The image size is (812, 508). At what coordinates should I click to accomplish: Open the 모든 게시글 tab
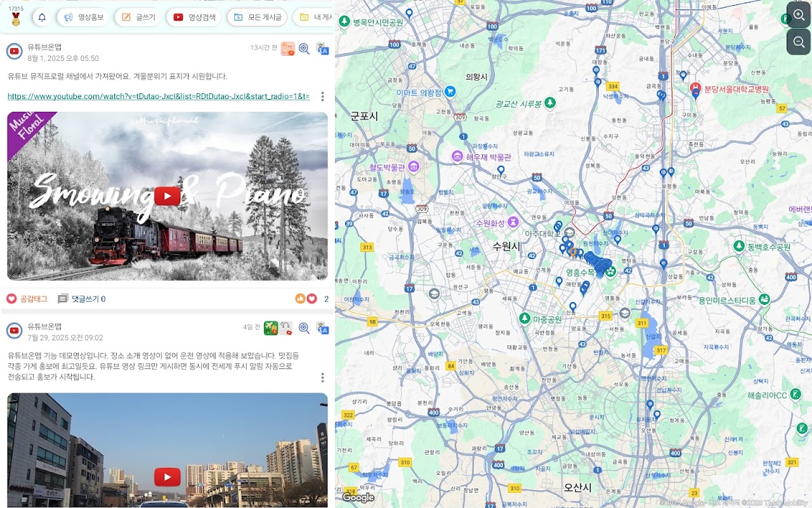[x=257, y=17]
